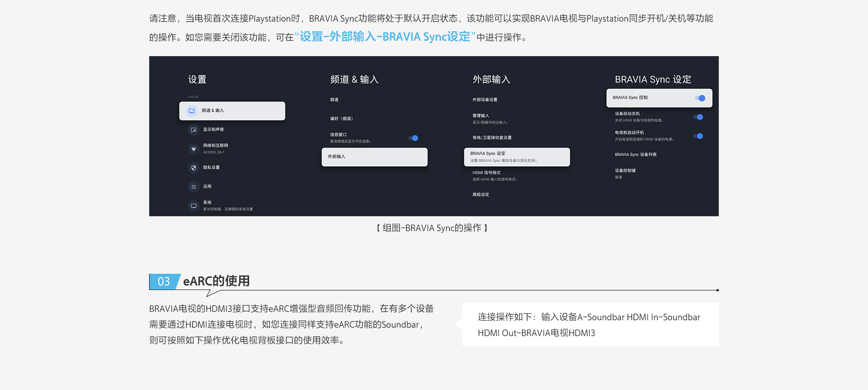This screenshot has width=868, height=390.
Task: Open the 显示和声音 settings entry
Action: pos(213,130)
